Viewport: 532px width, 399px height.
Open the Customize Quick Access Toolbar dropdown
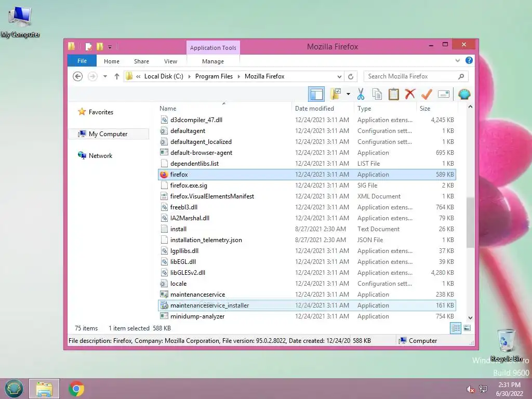110,47
